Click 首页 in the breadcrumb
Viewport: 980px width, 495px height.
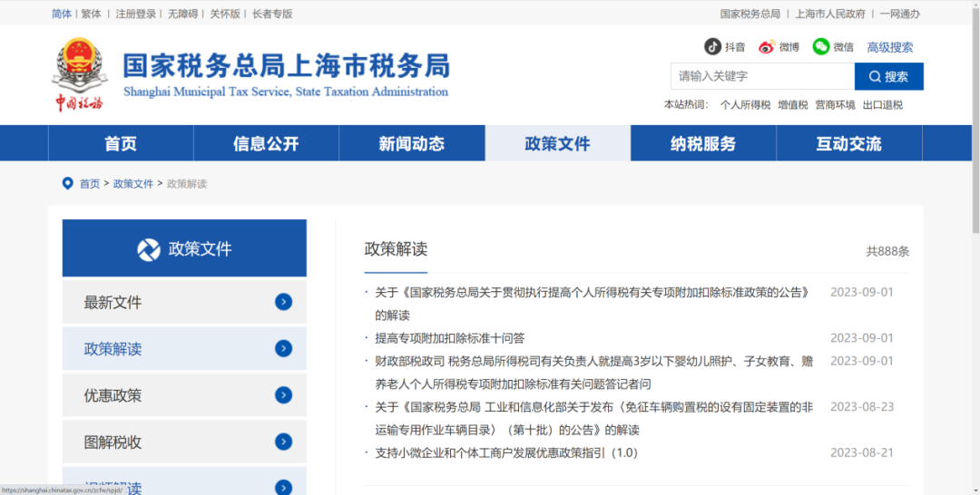click(x=89, y=183)
